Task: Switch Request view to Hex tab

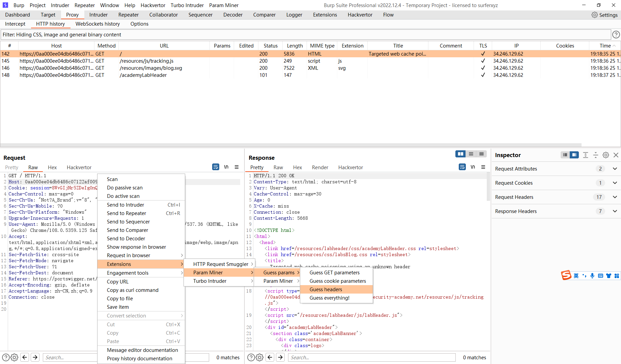Action: tap(52, 168)
